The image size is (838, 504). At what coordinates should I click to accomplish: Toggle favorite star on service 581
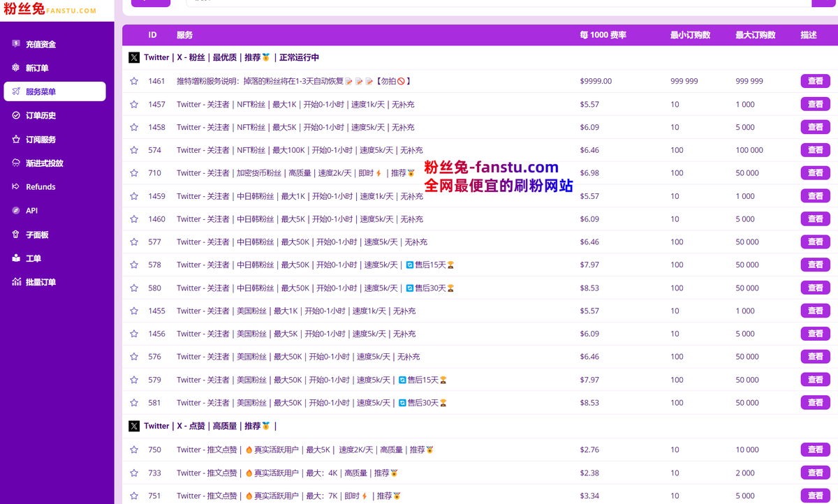[x=134, y=403]
